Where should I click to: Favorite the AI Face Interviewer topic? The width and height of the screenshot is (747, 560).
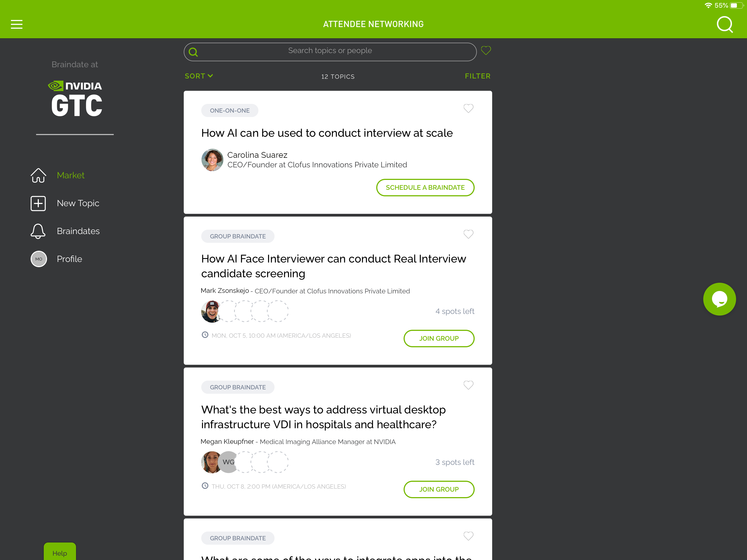coord(468,234)
